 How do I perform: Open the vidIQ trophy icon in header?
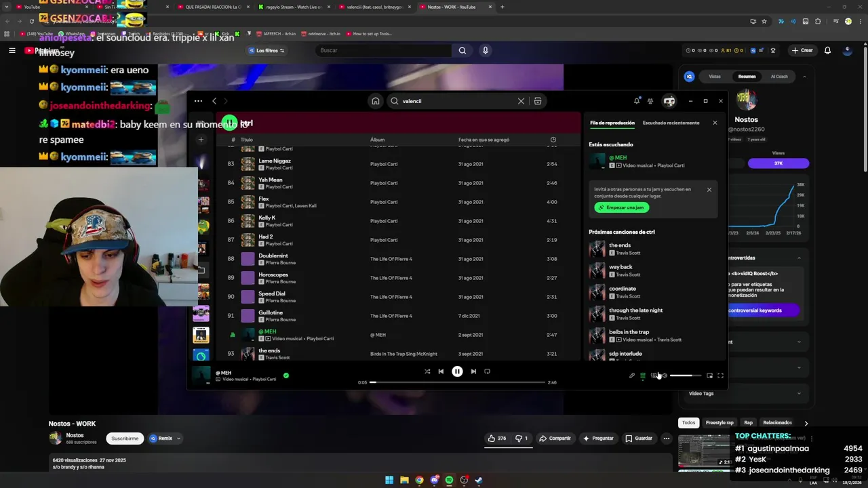coord(774,50)
